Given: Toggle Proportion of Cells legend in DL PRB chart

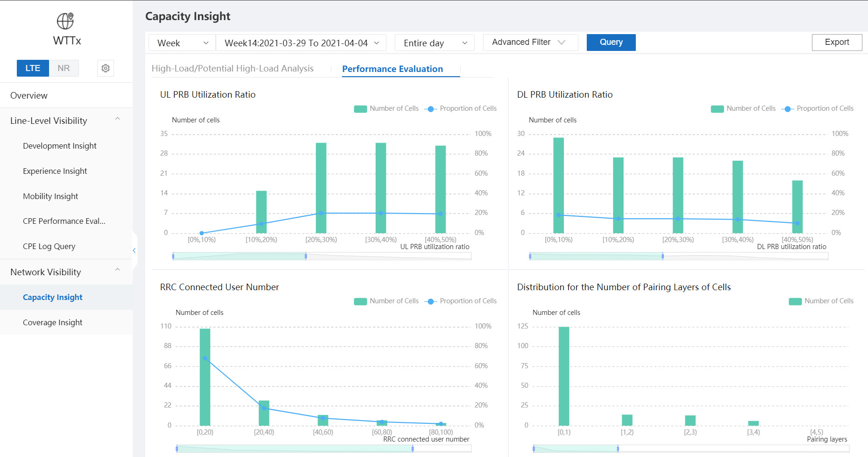Looking at the screenshot, I should pos(818,108).
